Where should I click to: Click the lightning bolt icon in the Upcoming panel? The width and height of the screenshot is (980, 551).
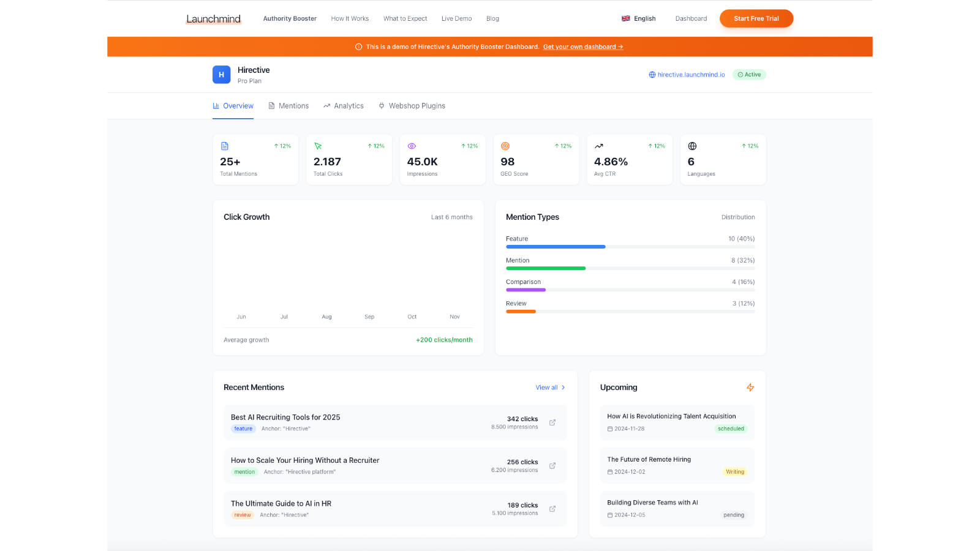[750, 387]
